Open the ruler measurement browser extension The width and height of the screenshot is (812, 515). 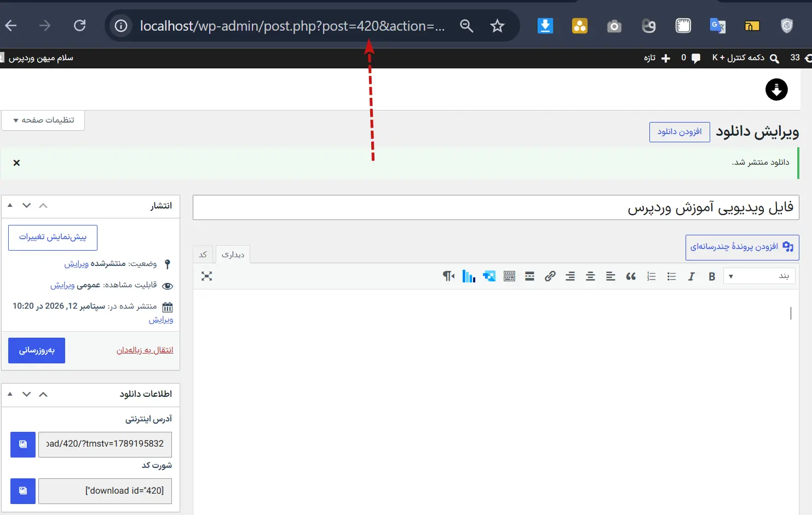683,26
